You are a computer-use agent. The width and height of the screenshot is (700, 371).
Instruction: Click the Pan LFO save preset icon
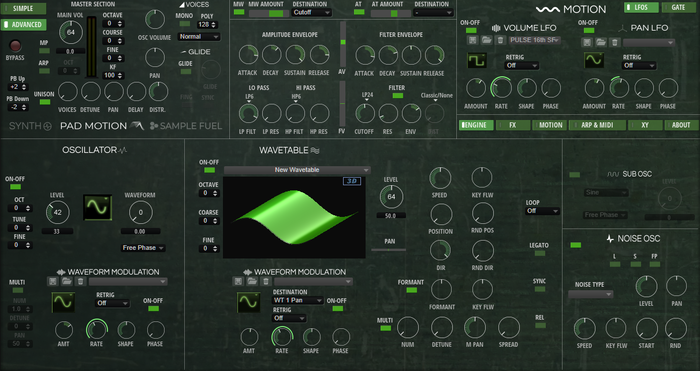point(587,42)
